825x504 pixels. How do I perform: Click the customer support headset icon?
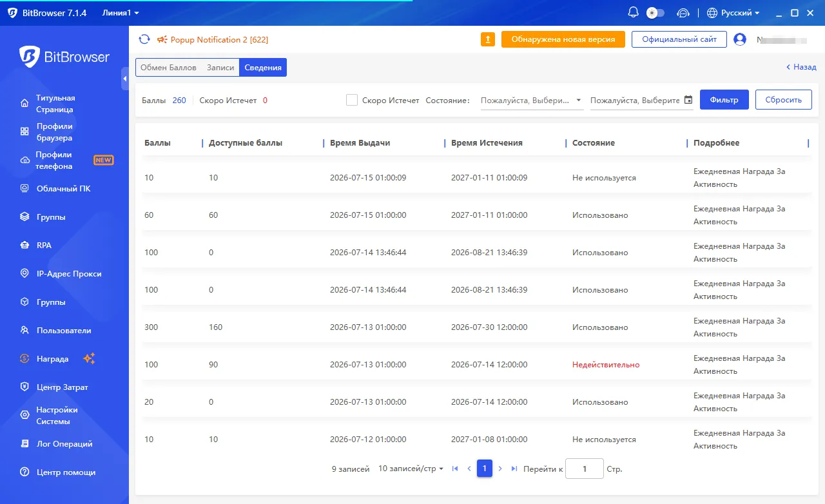683,12
